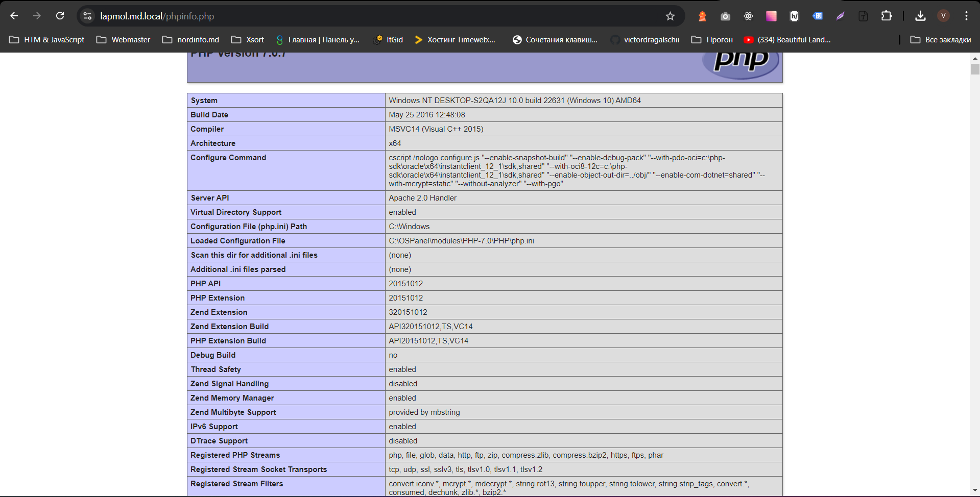This screenshot has height=497, width=980.
Task: Click the C:\Windows config path value
Action: [x=409, y=227]
